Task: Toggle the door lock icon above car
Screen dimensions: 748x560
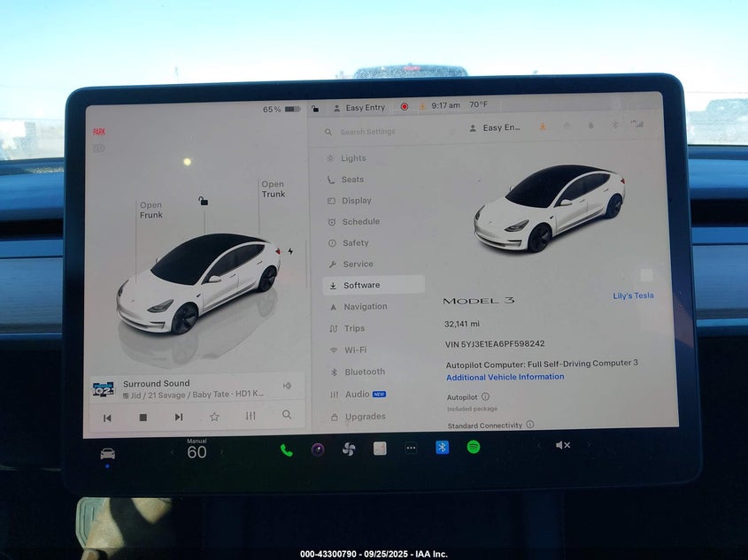Action: click(x=204, y=201)
